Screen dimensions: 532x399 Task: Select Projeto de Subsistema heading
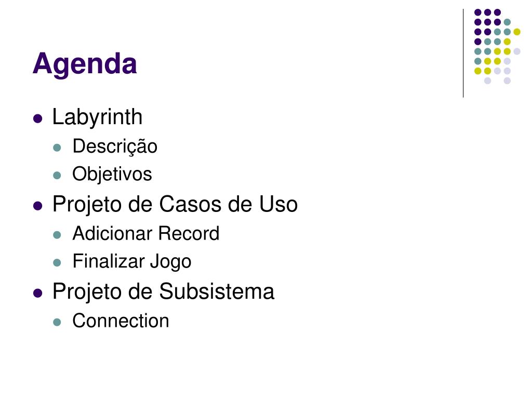pyautogui.click(x=163, y=292)
